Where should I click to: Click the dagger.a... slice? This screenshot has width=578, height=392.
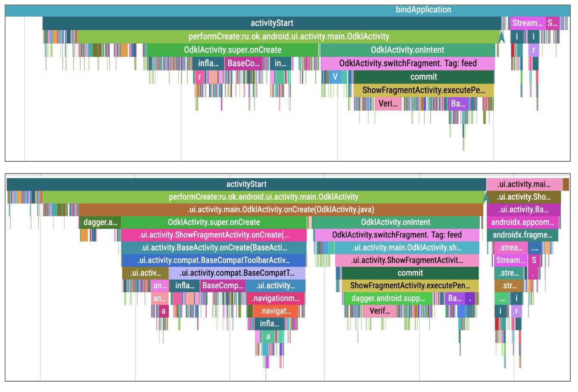[x=100, y=222]
